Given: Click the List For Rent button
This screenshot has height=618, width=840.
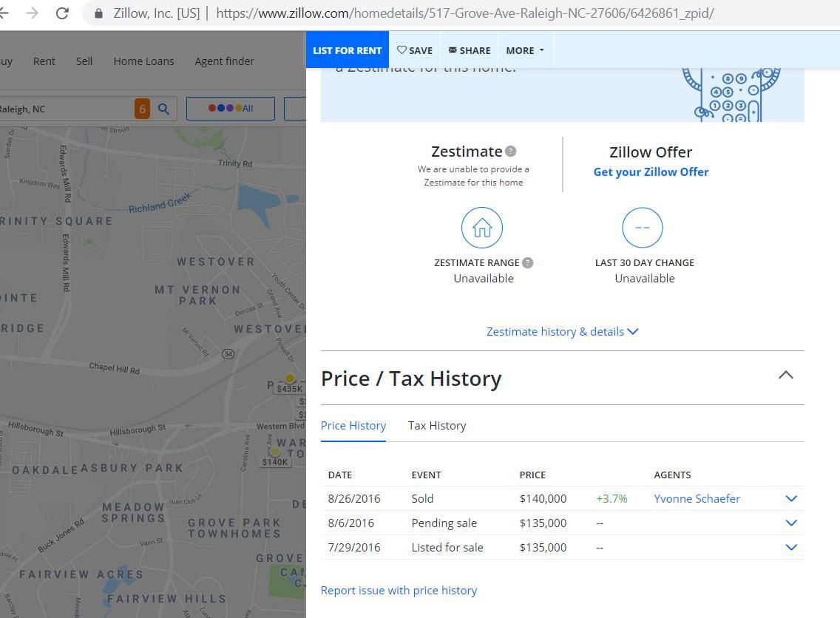Looking at the screenshot, I should coord(347,50).
